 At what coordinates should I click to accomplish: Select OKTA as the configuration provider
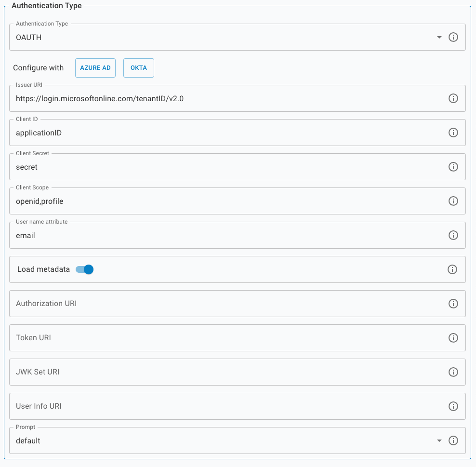coord(138,67)
